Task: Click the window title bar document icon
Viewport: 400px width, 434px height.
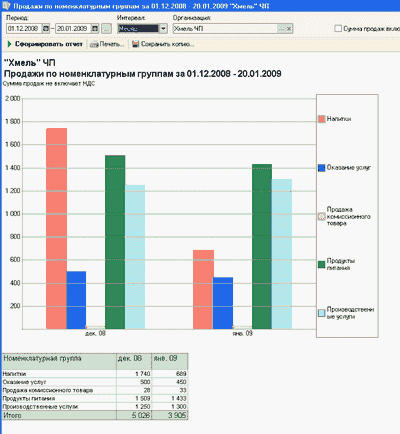Action: click(6, 6)
